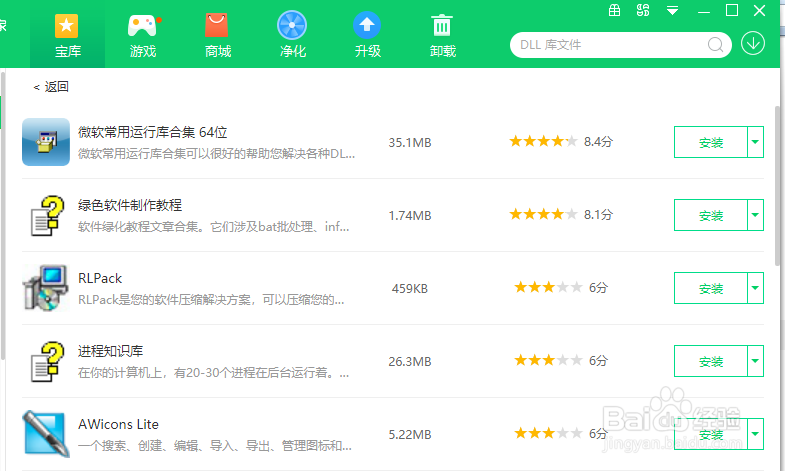Click the 35.1MB size text

tap(410, 143)
